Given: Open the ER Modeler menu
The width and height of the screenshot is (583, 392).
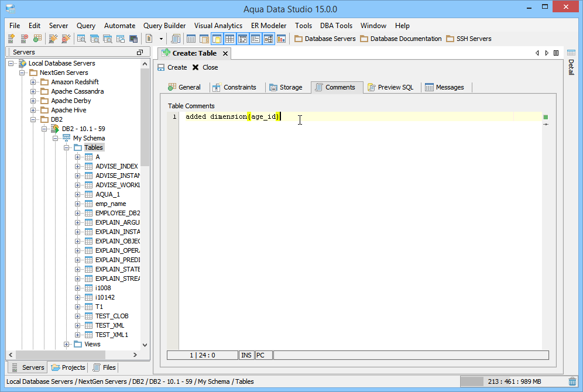Looking at the screenshot, I should click(269, 26).
